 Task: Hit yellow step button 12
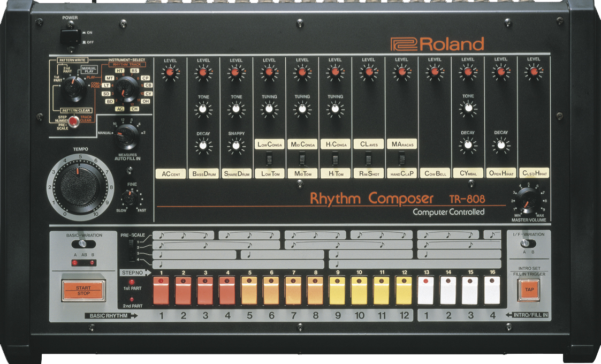(x=404, y=291)
